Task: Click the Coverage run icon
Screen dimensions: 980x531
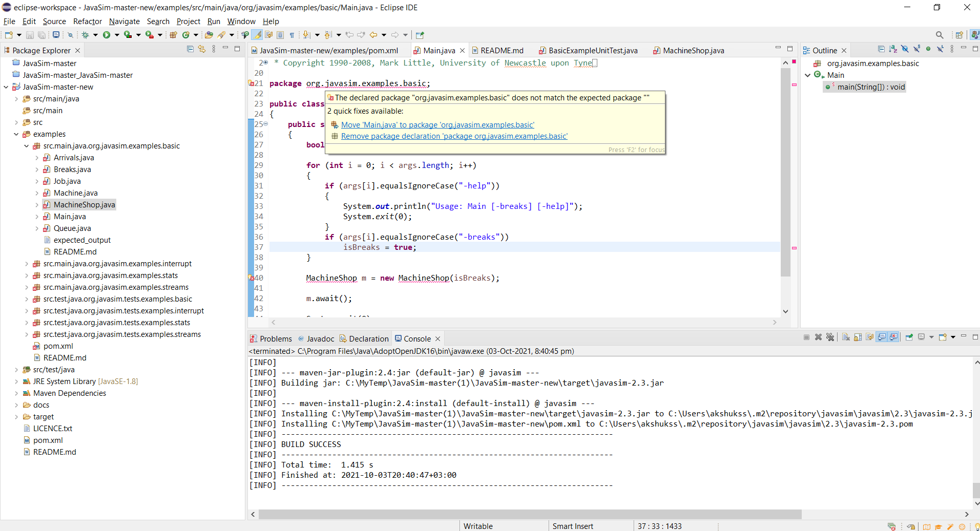Action: pyautogui.click(x=128, y=35)
